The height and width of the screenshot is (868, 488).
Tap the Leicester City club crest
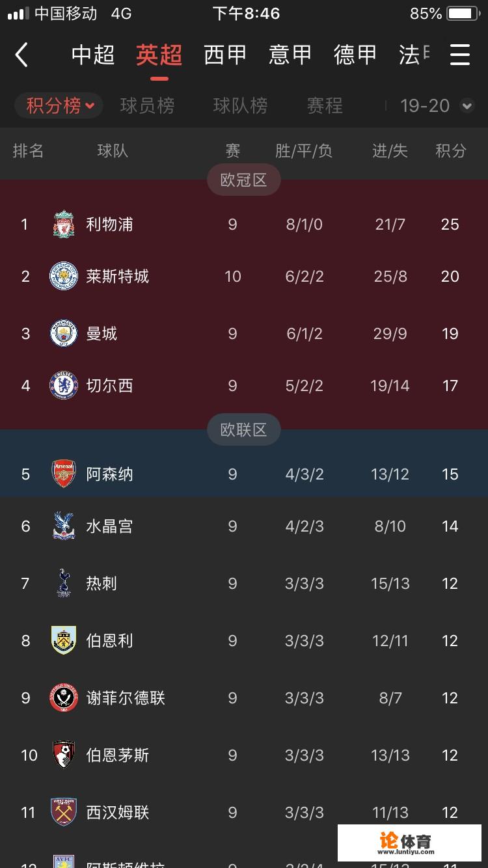pyautogui.click(x=64, y=277)
